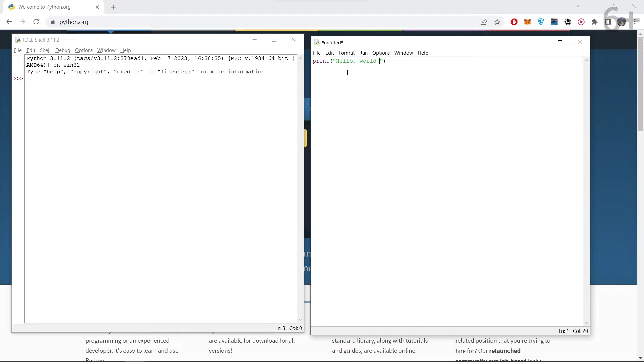Click the Ln: 3 status in IDLE Shell

click(x=280, y=328)
